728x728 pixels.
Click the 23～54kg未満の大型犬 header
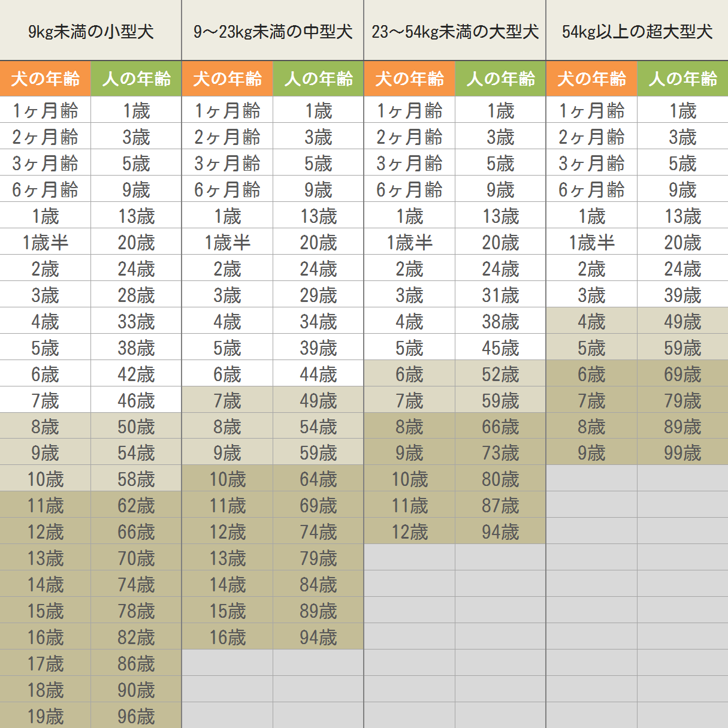point(455,31)
